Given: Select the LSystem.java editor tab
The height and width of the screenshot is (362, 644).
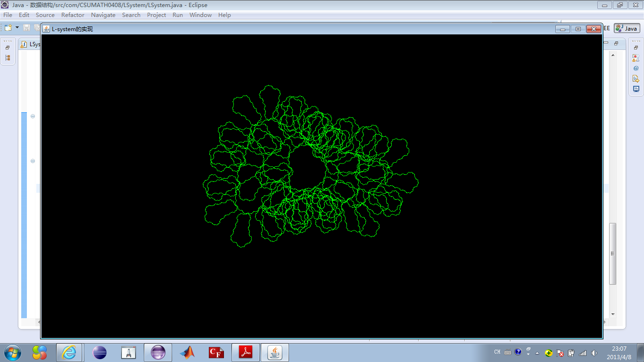Looking at the screenshot, I should [x=31, y=44].
